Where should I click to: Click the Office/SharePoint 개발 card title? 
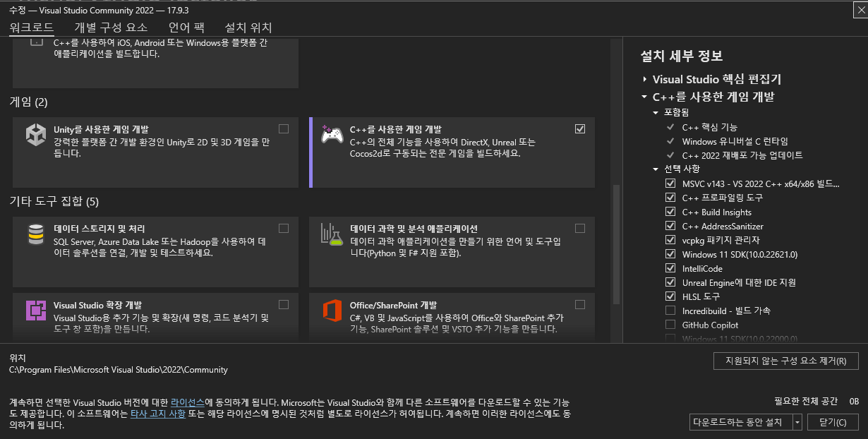click(x=393, y=305)
